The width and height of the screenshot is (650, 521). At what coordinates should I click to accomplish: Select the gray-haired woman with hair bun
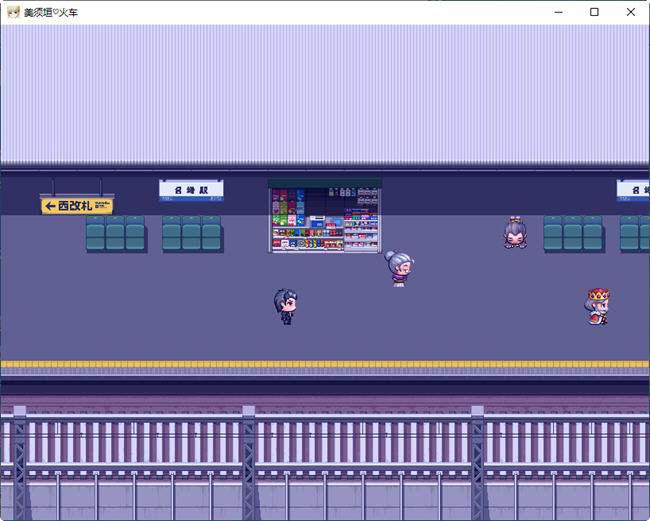tap(398, 268)
